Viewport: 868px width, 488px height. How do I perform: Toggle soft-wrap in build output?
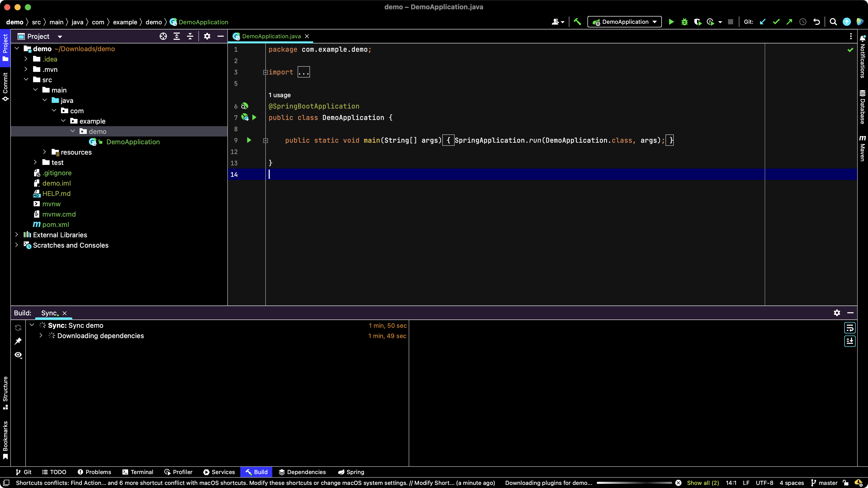849,327
